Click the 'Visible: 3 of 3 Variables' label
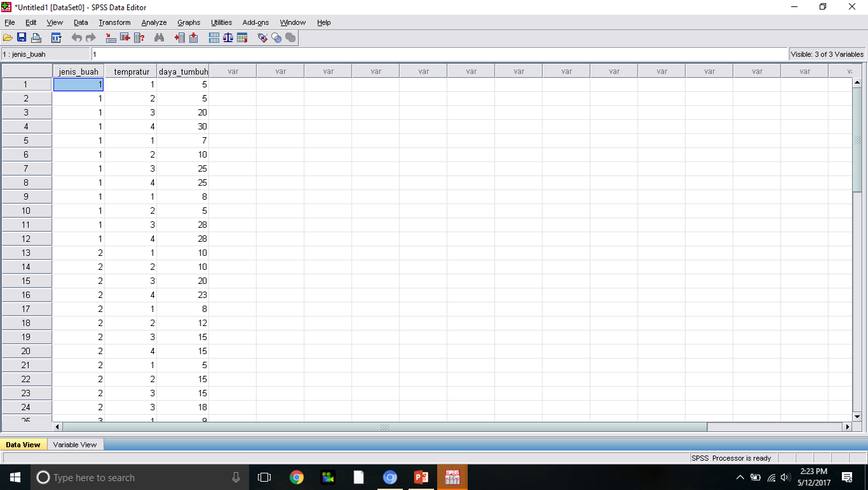868x490 pixels. pos(827,54)
